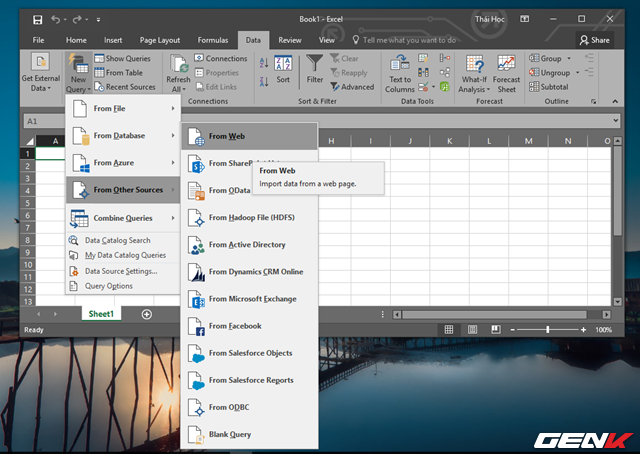Viewport: 640px width, 454px height.
Task: Expand From Azure submenu
Action: click(x=123, y=162)
